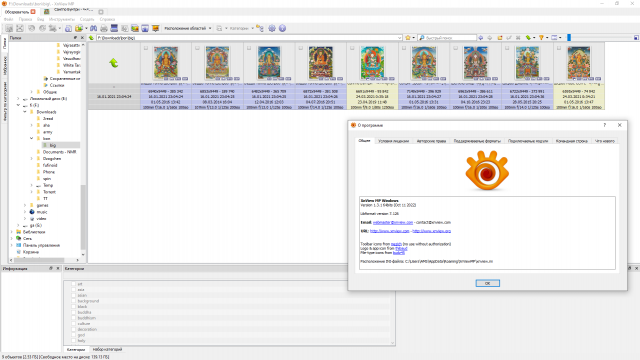Open the path address dropdown arrow
The height and width of the screenshot is (360, 640).
400,38
